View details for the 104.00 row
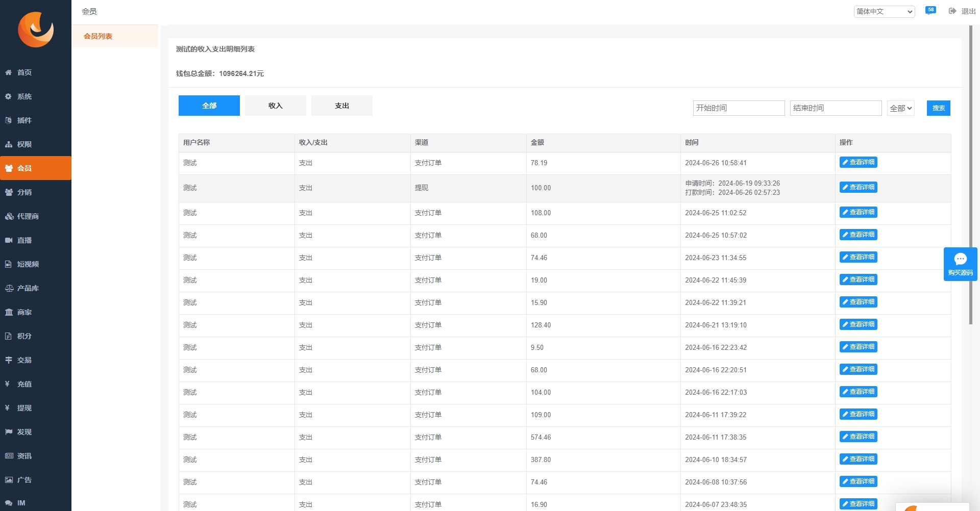Screen dimensions: 980x511 coord(858,392)
